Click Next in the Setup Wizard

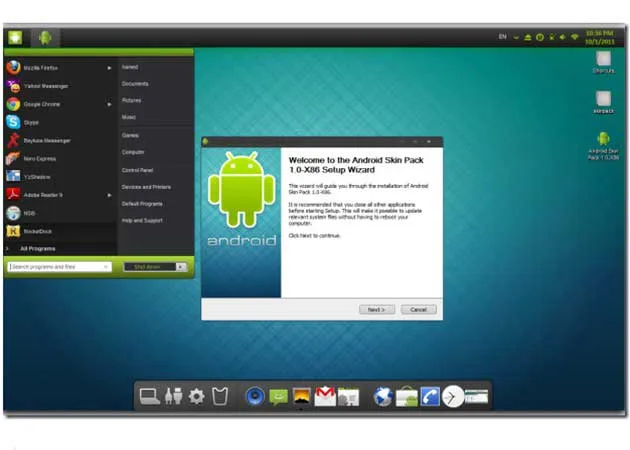(x=376, y=309)
